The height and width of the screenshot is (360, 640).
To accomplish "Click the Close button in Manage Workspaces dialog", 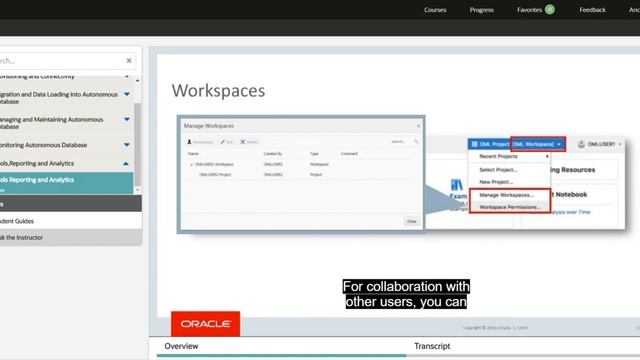I will (x=411, y=221).
